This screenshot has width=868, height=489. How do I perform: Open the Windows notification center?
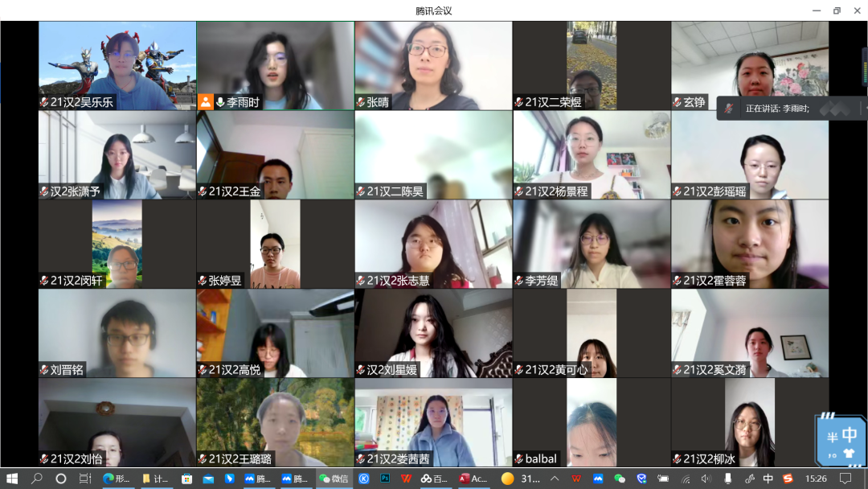click(845, 479)
